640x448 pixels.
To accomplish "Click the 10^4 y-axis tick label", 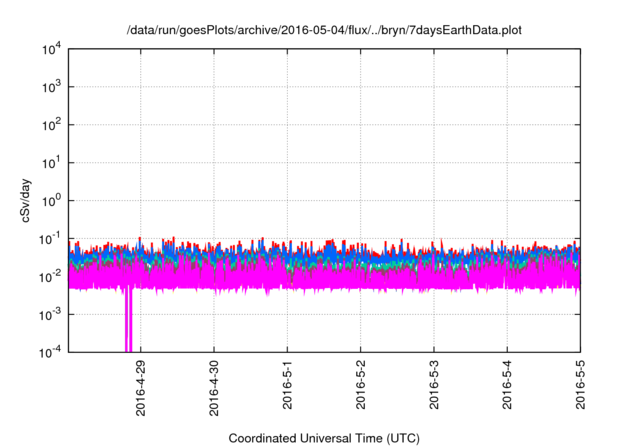I will tap(52, 50).
